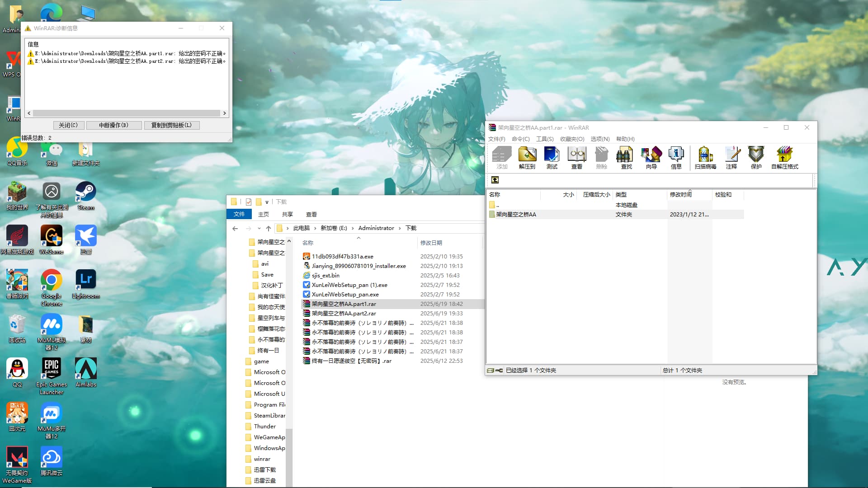Image resolution: width=868 pixels, height=488 pixels.
Task: Click the 中断操作(B) button
Action: pos(114,125)
